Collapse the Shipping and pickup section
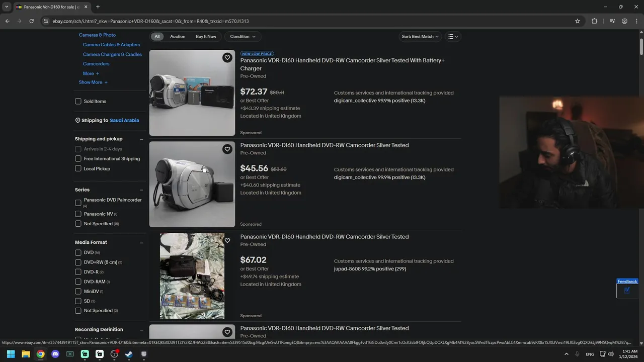This screenshot has height=362, width=644. [x=141, y=139]
